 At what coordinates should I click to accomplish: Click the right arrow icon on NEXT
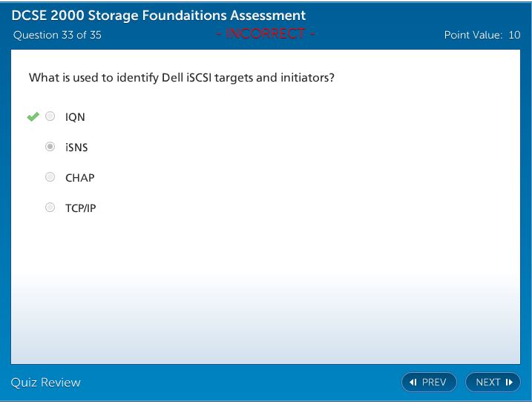[x=509, y=383]
